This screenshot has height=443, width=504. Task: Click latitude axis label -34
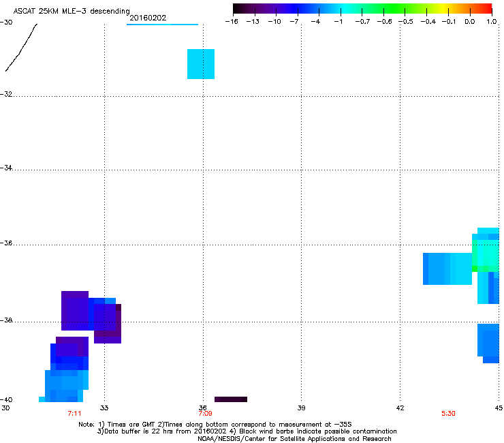(x=6, y=168)
